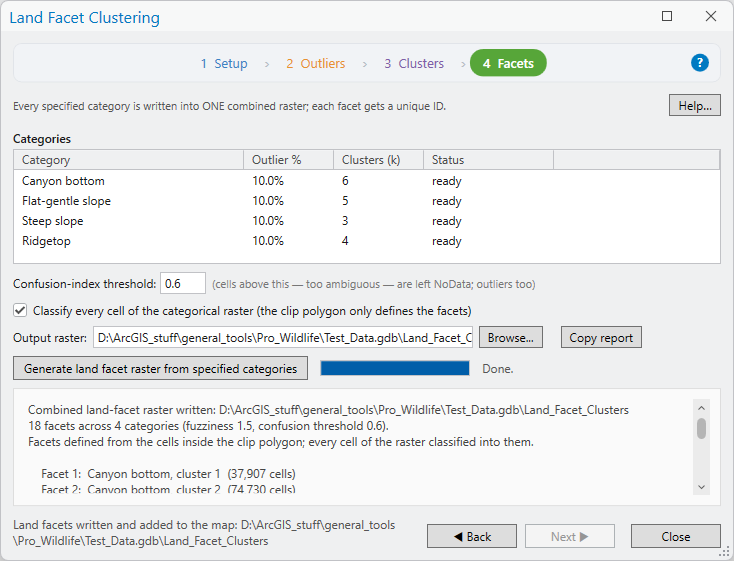Click cluster count 5 for Flat-gentle slope
734x561 pixels.
click(x=345, y=201)
